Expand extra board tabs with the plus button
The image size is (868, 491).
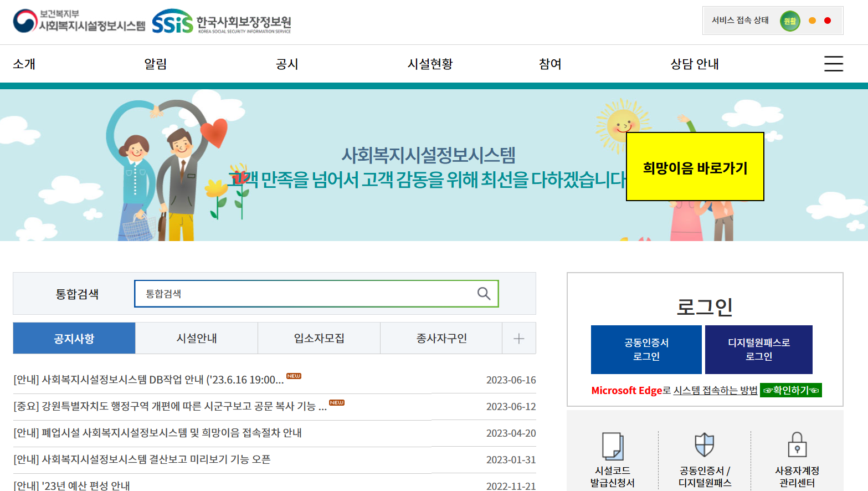[x=519, y=338]
